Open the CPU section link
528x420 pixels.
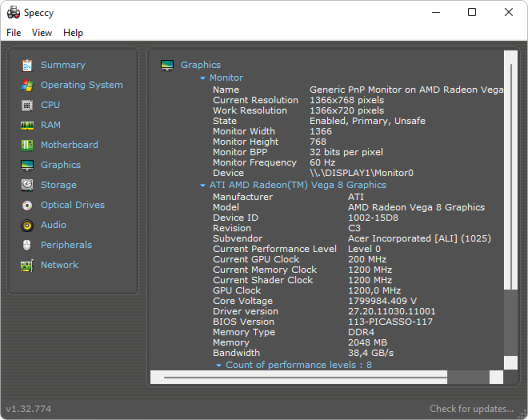(x=50, y=105)
